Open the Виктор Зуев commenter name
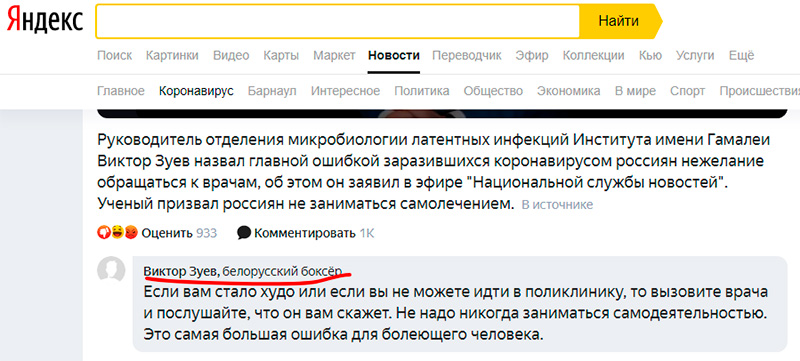Image resolution: width=800 pixels, height=361 pixels. coord(182,272)
